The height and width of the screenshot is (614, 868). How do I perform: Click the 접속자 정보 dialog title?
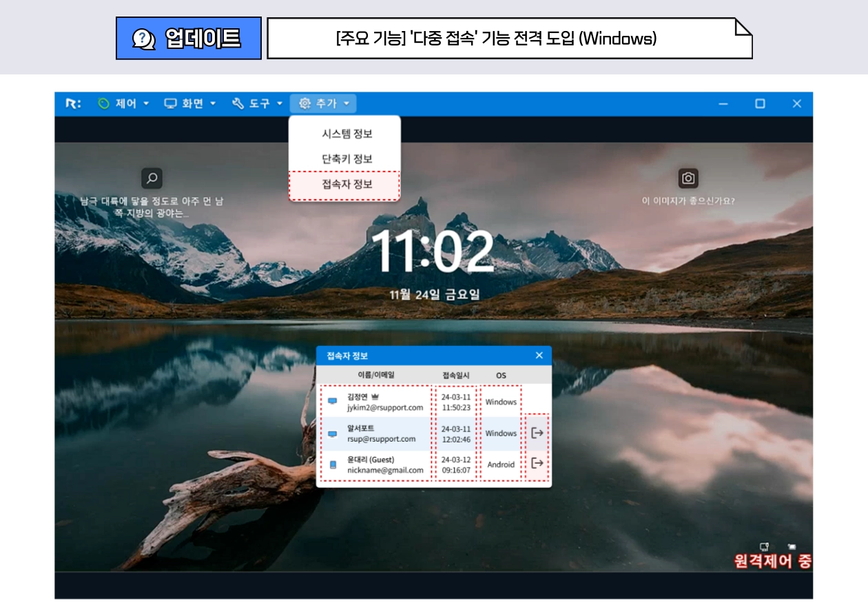click(347, 356)
